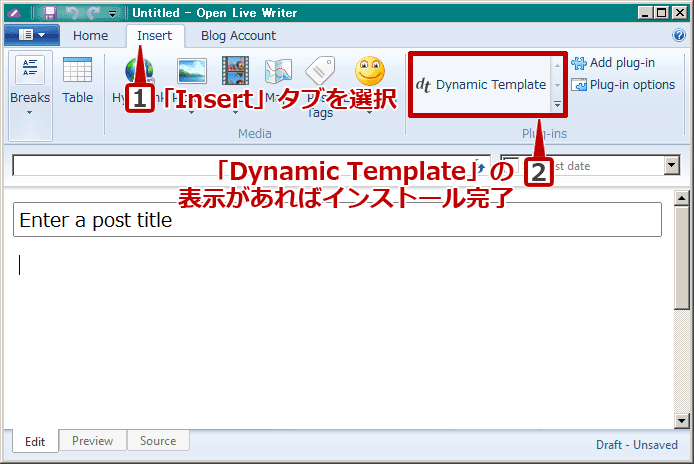Open Plug-in options
Viewport: 694px width, 464px height.
[623, 85]
